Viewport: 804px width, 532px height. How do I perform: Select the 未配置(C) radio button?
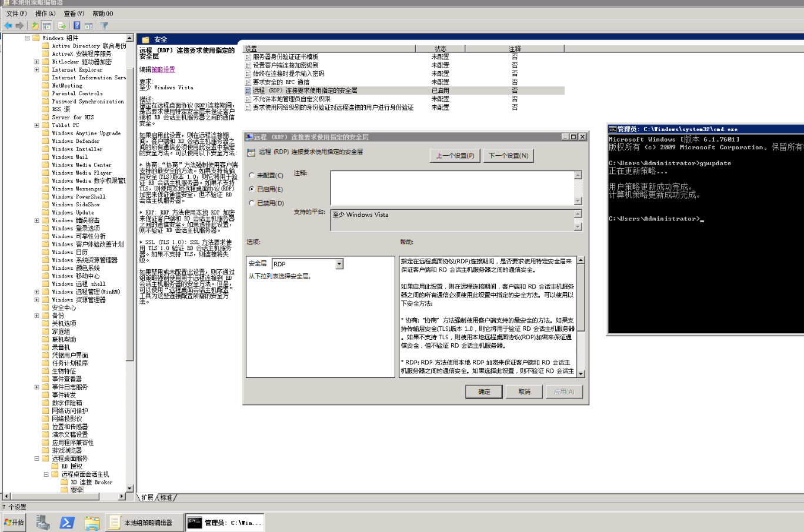click(x=252, y=175)
